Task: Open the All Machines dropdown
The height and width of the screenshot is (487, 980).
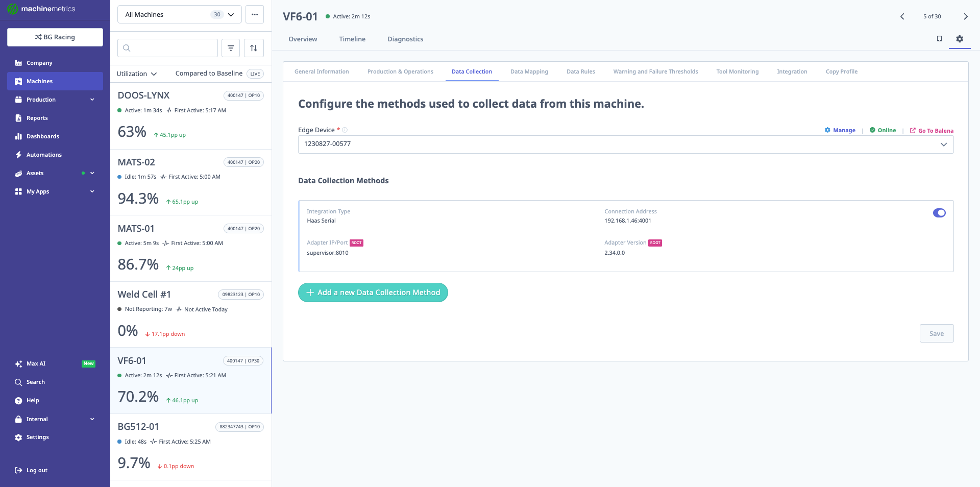Action: coord(180,14)
